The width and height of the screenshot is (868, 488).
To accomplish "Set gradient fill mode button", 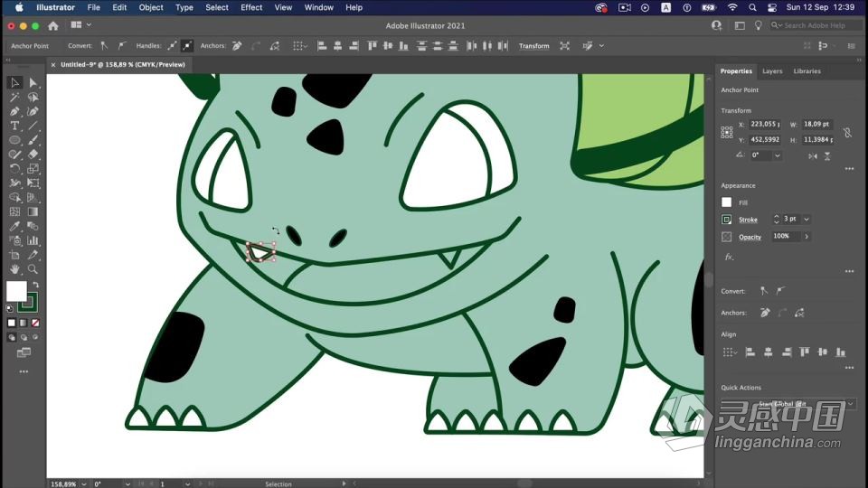I will point(24,323).
